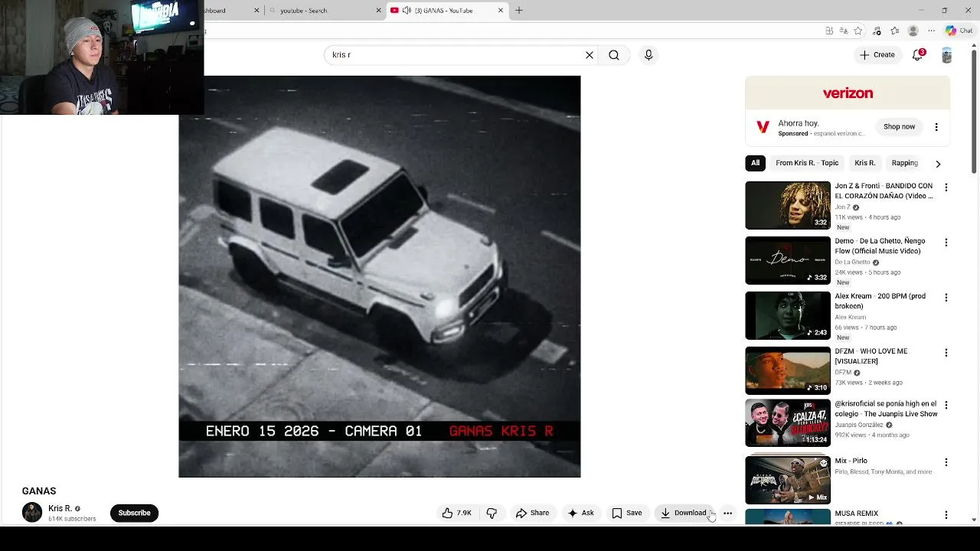Screen dimensions: 980x551
Task: Select the Kris R. filter chip
Action: coord(864,163)
